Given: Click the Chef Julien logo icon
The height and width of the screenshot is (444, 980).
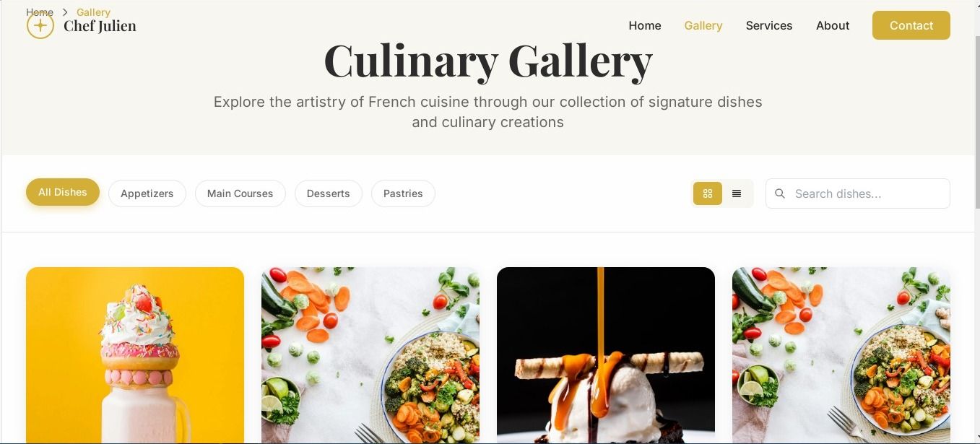Looking at the screenshot, I should pyautogui.click(x=40, y=25).
